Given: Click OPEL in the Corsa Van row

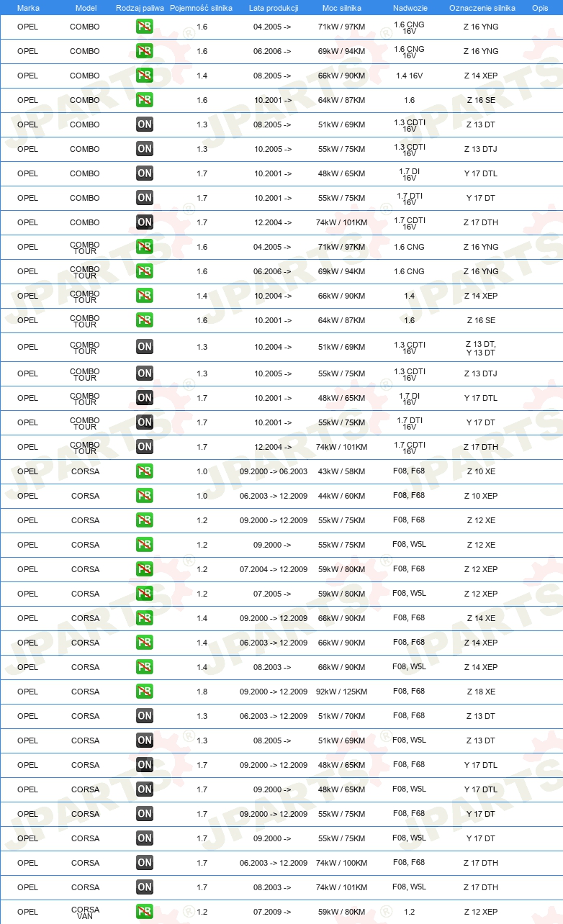Looking at the screenshot, I should 28,912.
